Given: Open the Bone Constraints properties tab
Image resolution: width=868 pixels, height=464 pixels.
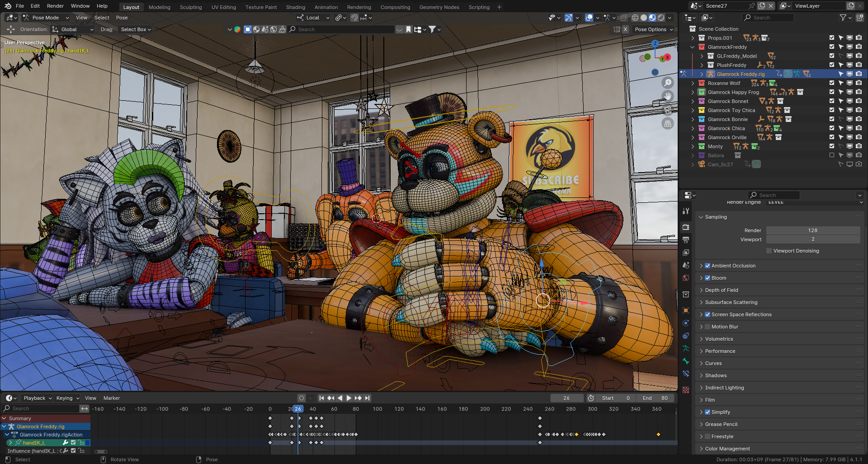Looking at the screenshot, I should tap(686, 374).
